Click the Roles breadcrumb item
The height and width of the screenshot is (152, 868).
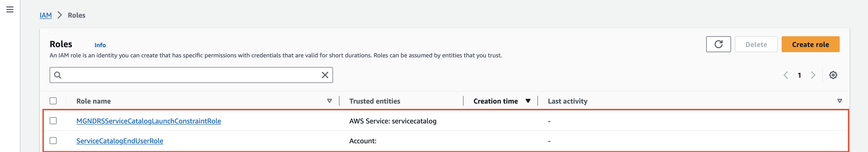pos(76,15)
